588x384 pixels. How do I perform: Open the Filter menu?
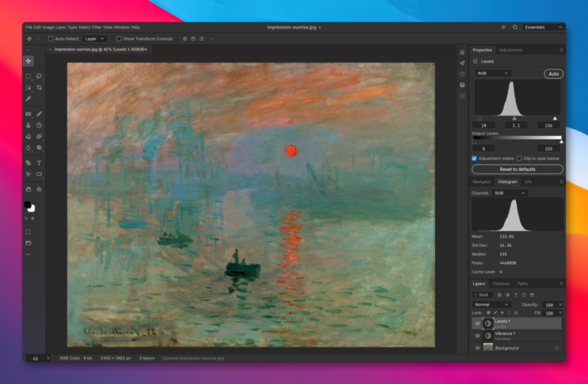point(96,28)
